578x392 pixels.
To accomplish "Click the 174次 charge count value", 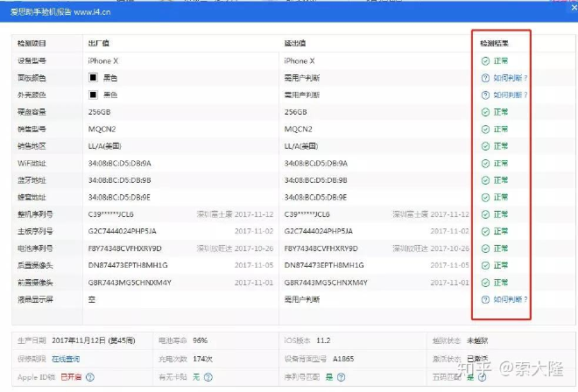I will tap(203, 360).
